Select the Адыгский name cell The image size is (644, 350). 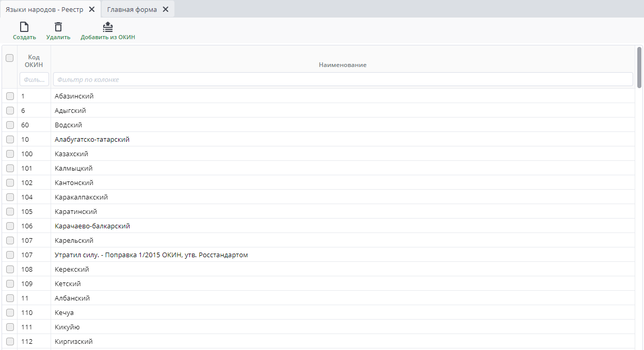(343, 110)
